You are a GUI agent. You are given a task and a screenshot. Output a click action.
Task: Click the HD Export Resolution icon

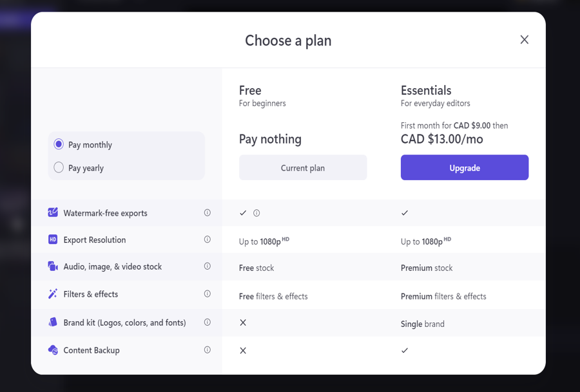pyautogui.click(x=53, y=239)
